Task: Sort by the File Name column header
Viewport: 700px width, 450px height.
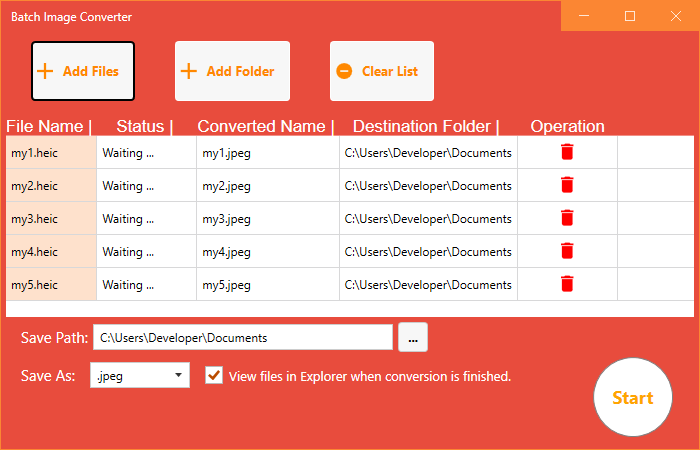Action: (47, 126)
